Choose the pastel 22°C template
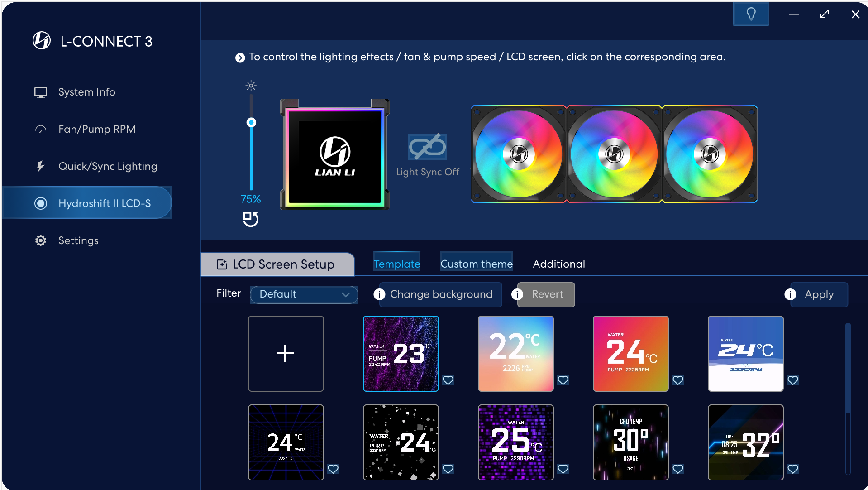This screenshot has width=868, height=490. tap(516, 354)
